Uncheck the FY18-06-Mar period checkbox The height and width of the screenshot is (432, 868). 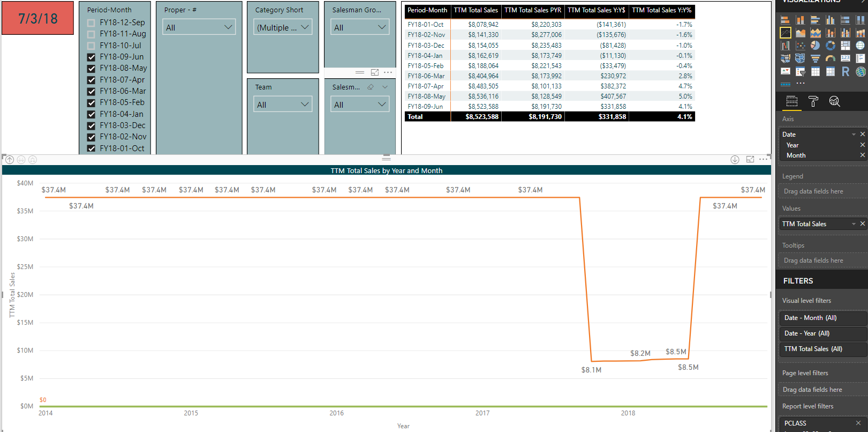pos(91,91)
